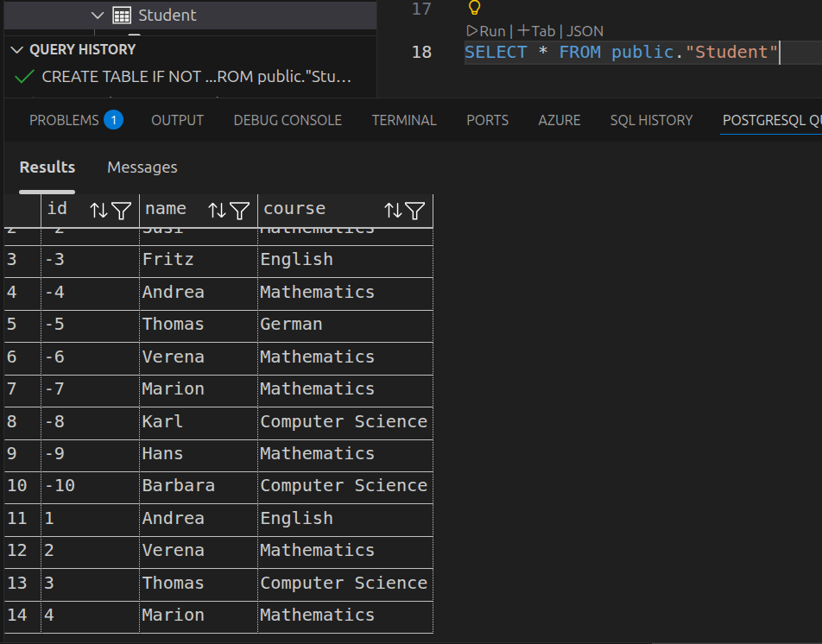The height and width of the screenshot is (644, 822).
Task: Click the sort arrows on id column
Action: pos(98,210)
